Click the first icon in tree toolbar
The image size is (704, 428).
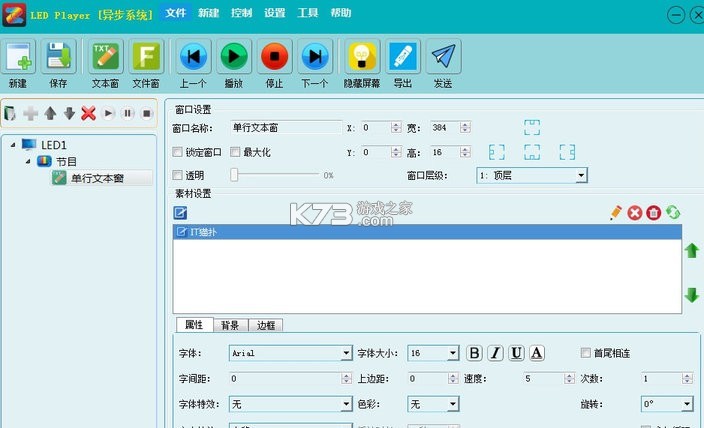click(x=10, y=113)
